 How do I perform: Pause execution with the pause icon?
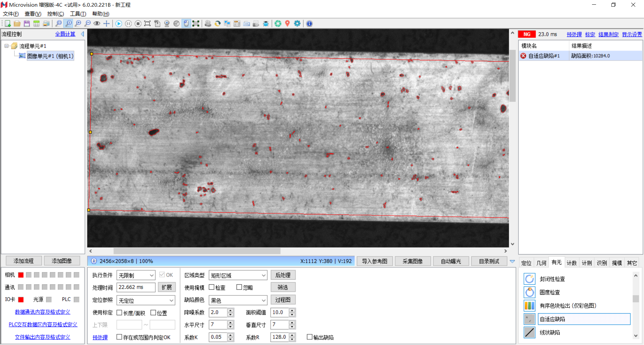click(x=128, y=23)
